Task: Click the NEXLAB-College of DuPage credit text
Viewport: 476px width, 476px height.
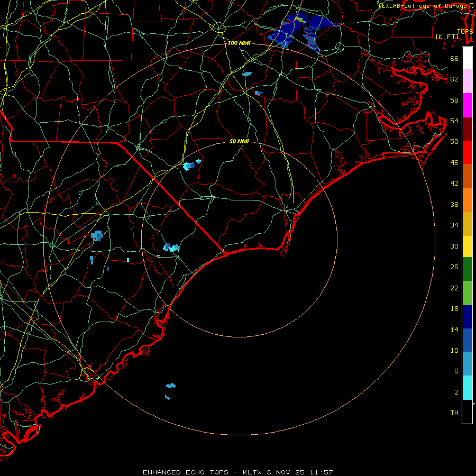Action: click(424, 6)
